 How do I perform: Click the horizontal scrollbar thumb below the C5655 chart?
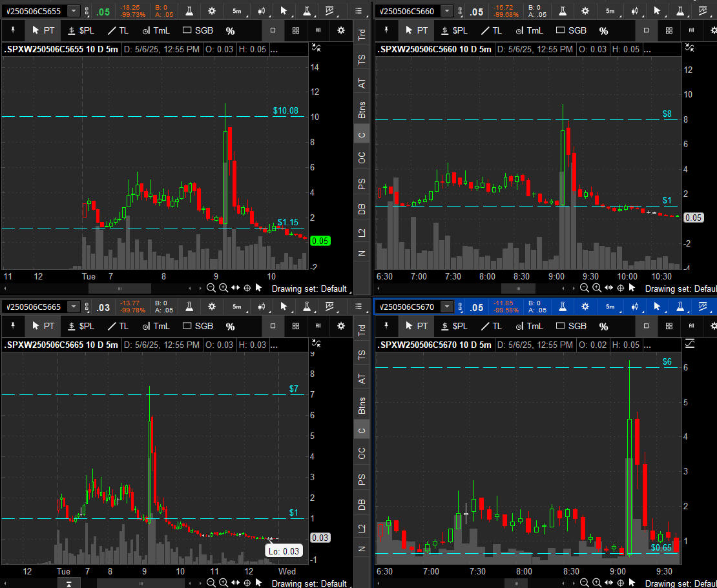point(119,288)
